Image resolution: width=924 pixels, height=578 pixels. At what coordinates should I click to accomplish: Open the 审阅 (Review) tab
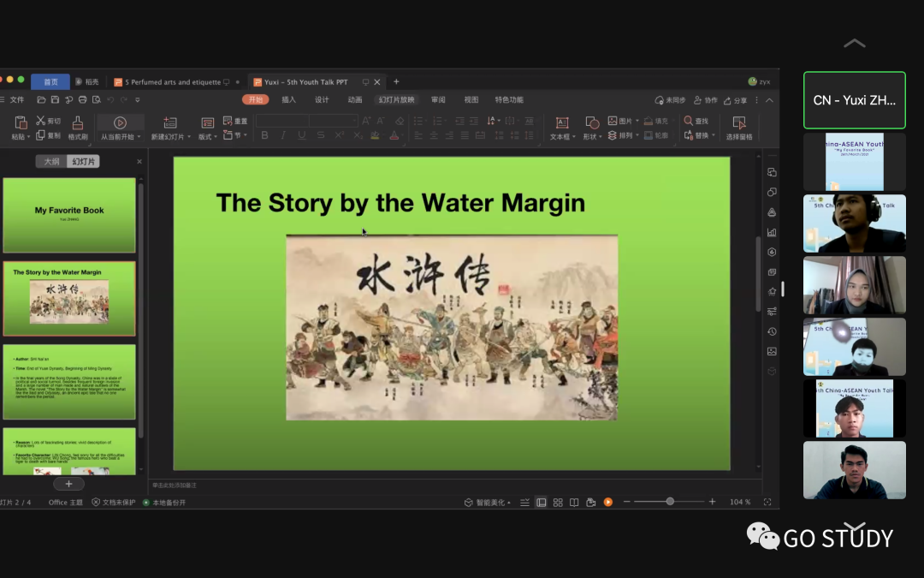pyautogui.click(x=438, y=99)
